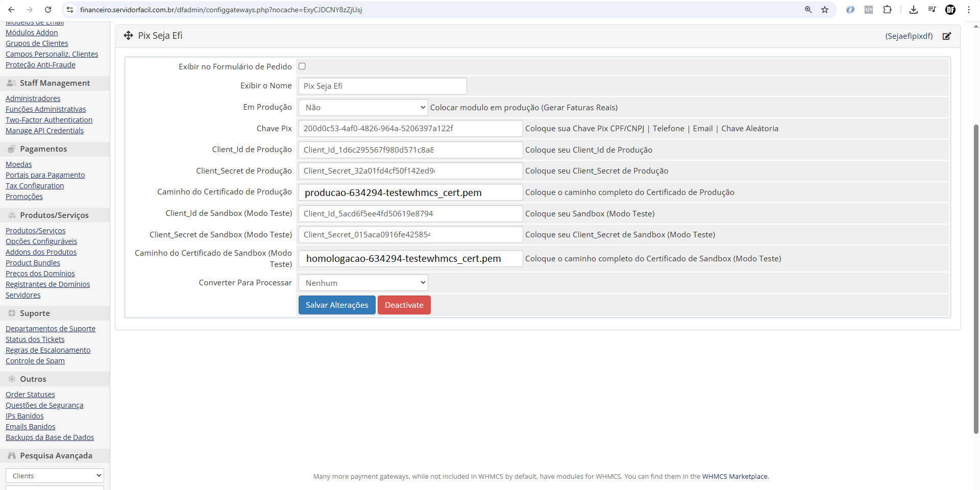The width and height of the screenshot is (980, 490).
Task: Open Moedas link
Action: pos(19,164)
